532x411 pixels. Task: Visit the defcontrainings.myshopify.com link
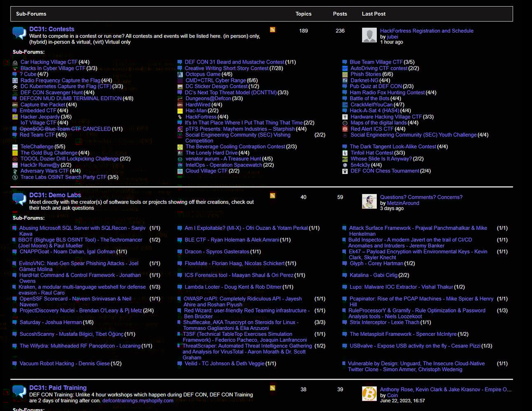point(138,401)
